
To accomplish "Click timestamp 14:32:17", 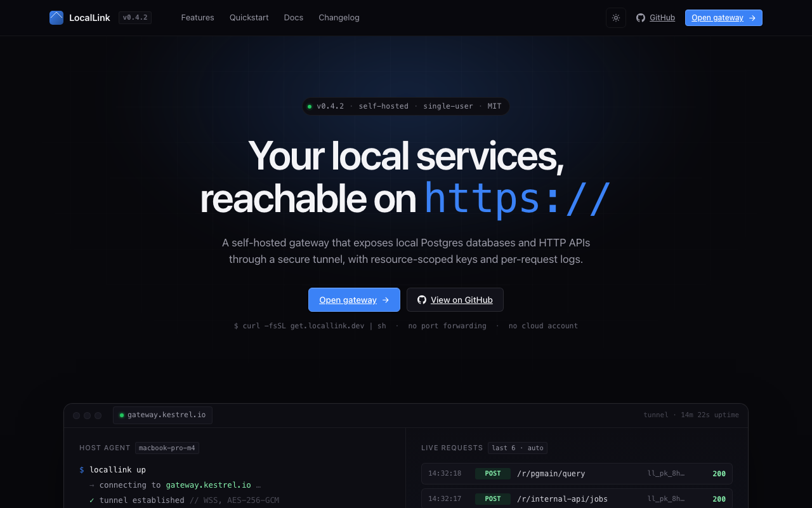I will 445,499.
